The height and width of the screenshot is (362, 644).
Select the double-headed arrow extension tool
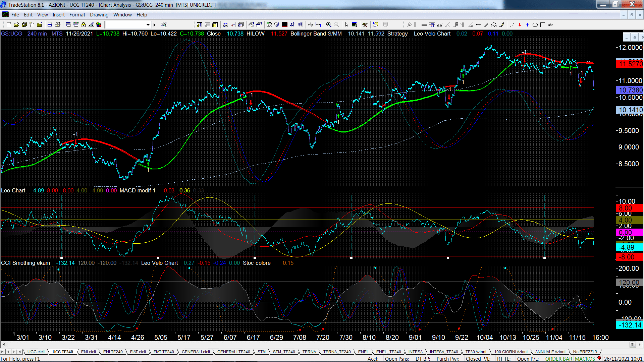click(478, 24)
